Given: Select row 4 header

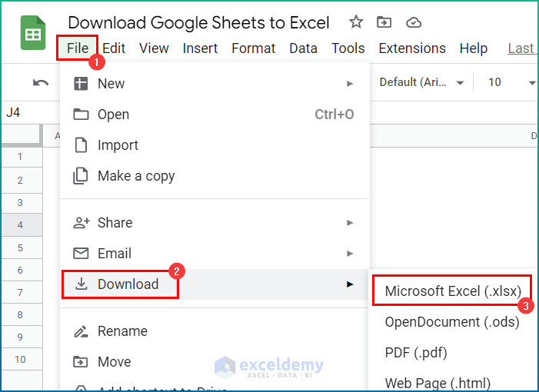Looking at the screenshot, I should click(x=22, y=225).
